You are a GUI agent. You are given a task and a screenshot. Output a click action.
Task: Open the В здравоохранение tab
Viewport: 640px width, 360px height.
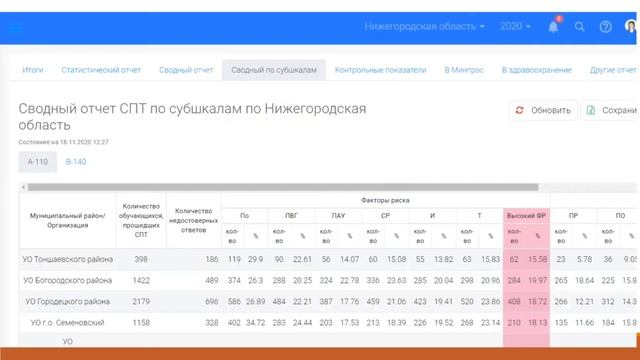pos(537,70)
